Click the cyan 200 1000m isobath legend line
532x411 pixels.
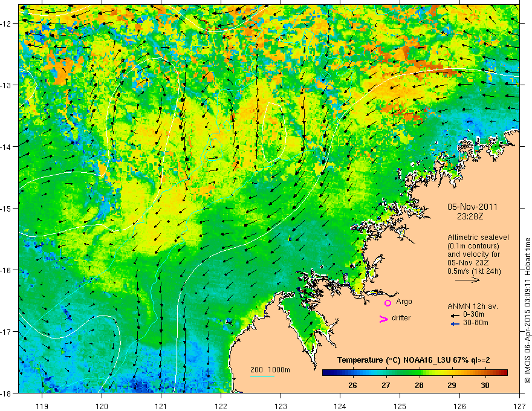coord(262,376)
